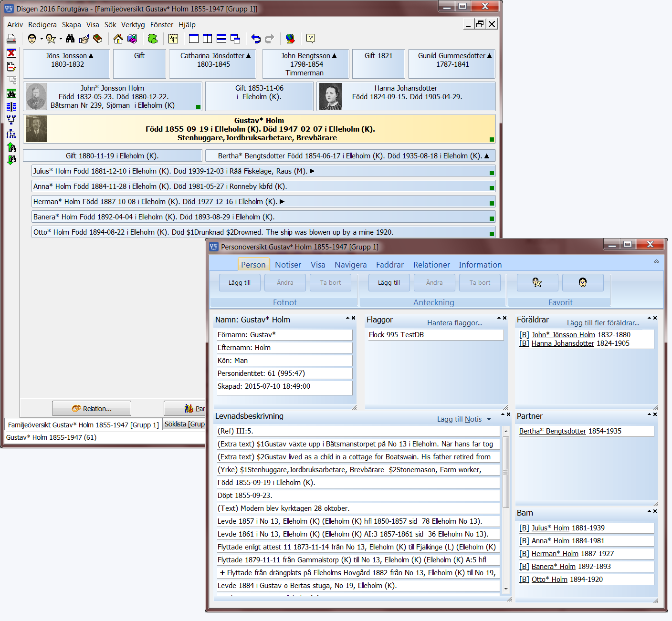Click the face button in Favorit group
The width and height of the screenshot is (672, 621).
[583, 282]
